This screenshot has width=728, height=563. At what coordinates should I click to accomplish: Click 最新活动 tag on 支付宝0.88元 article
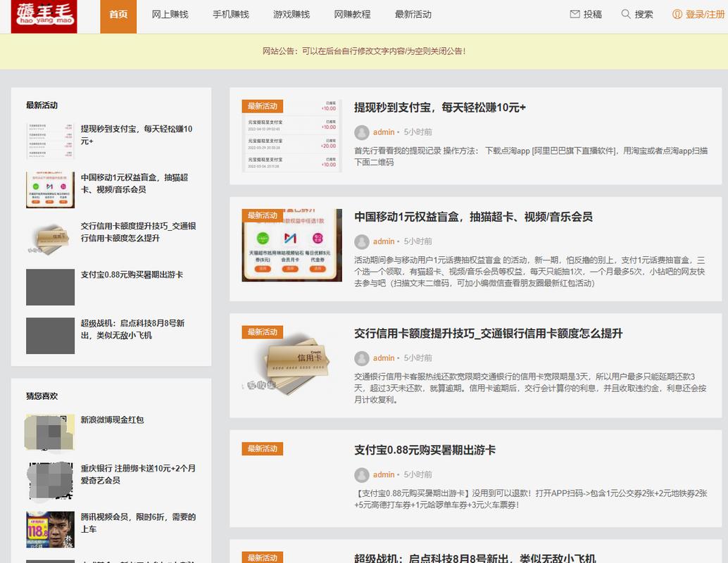click(263, 448)
